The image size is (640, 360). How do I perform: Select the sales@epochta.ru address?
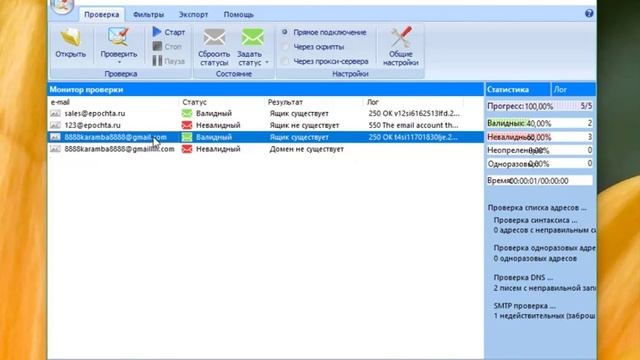click(x=95, y=113)
